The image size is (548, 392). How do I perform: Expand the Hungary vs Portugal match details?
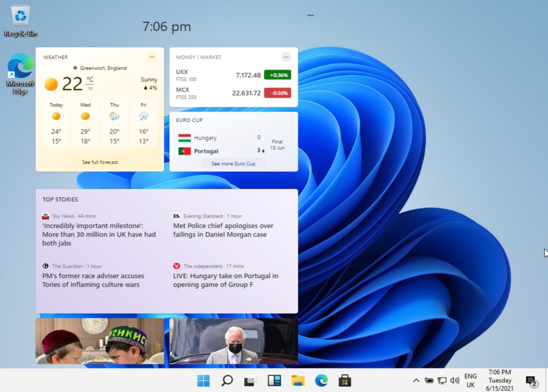pyautogui.click(x=263, y=151)
